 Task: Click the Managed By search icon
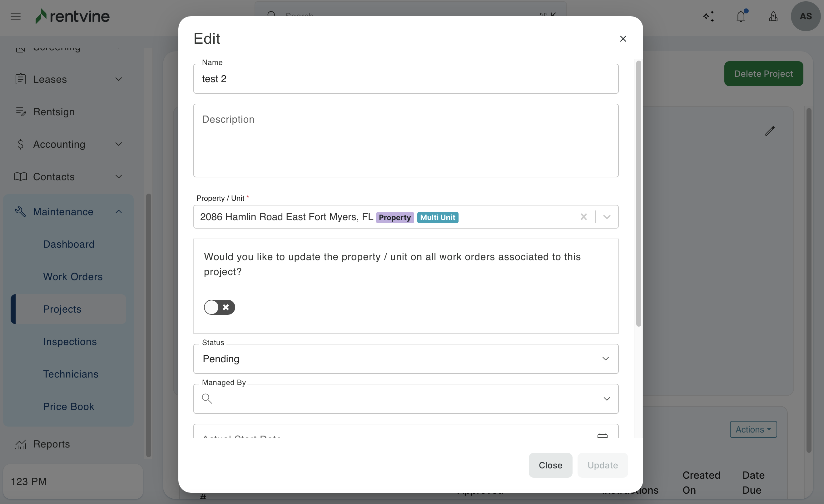(x=207, y=398)
